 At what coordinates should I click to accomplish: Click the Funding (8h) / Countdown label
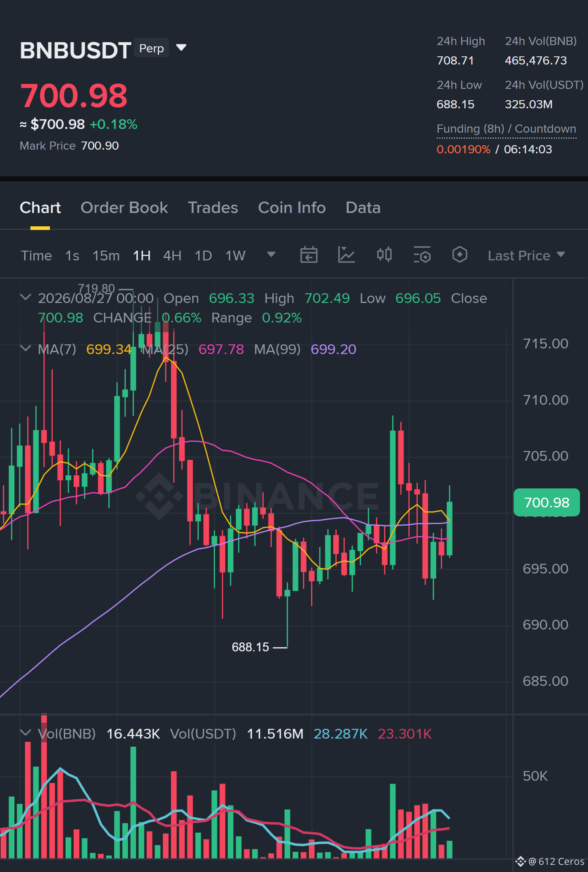tap(506, 129)
